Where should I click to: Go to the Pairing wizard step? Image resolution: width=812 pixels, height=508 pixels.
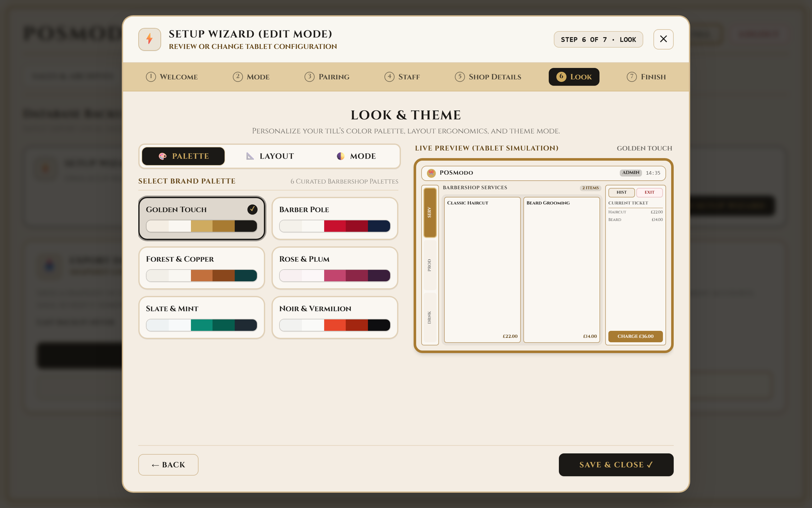pos(327,77)
